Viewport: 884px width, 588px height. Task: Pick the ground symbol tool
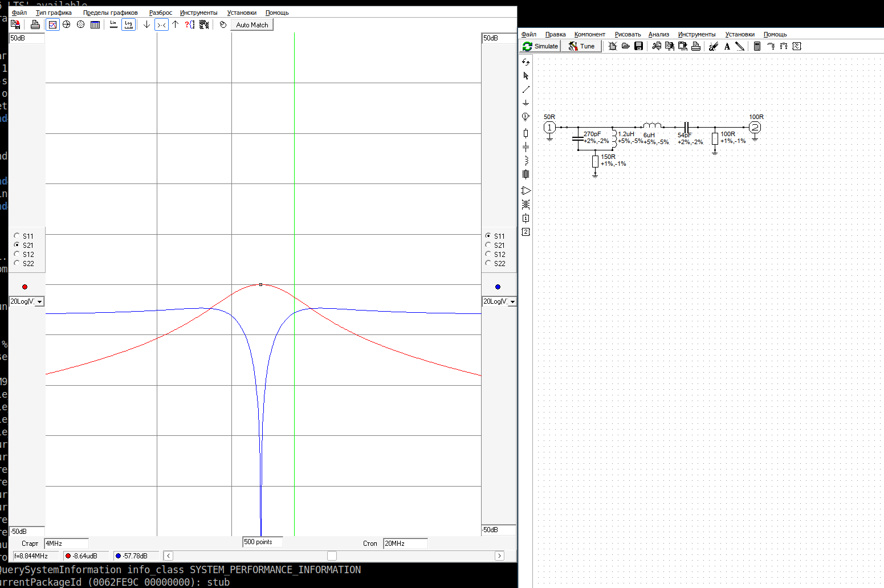[525, 103]
